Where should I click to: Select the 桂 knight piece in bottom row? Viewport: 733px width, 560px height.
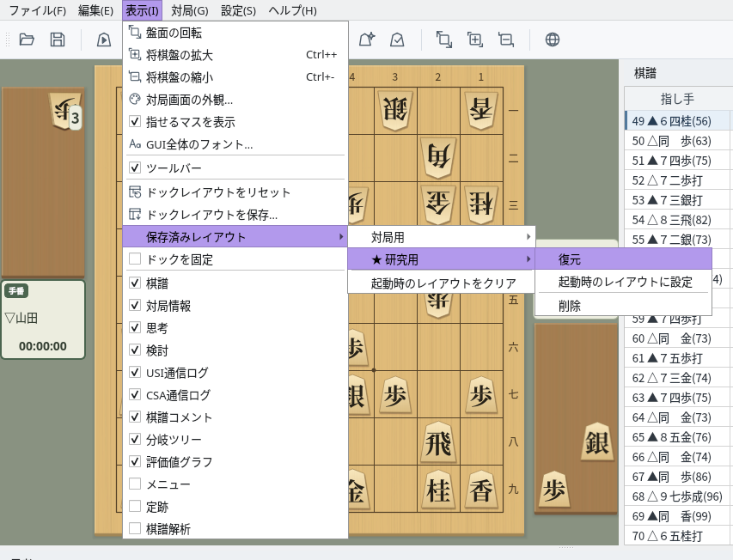click(438, 490)
